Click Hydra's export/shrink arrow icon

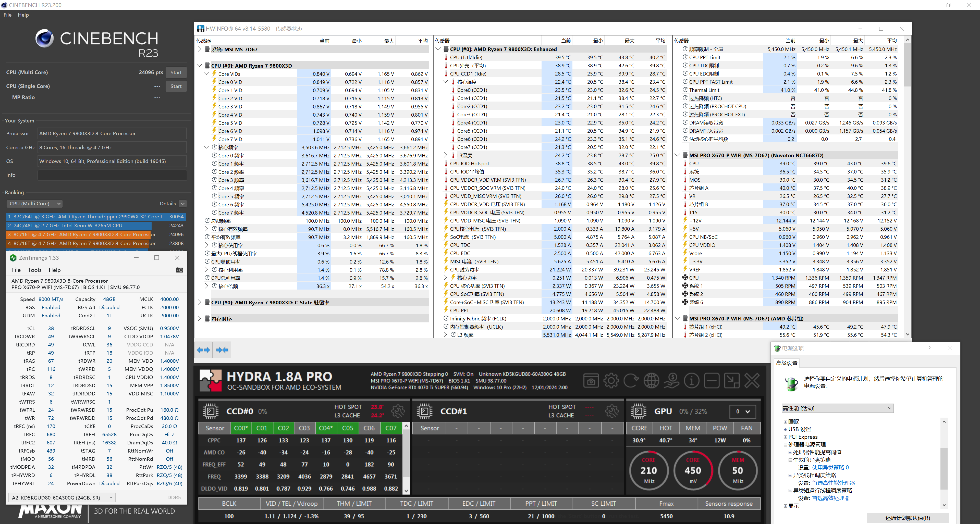point(731,381)
